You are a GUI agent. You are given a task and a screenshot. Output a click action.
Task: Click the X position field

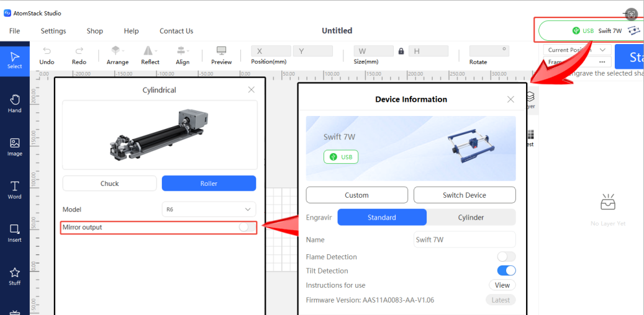(271, 51)
